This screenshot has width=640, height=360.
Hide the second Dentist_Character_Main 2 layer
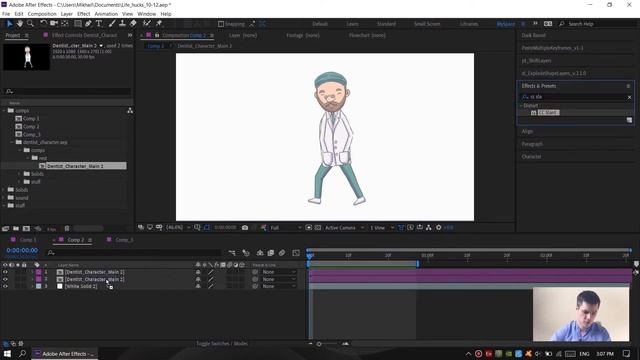pyautogui.click(x=5, y=279)
